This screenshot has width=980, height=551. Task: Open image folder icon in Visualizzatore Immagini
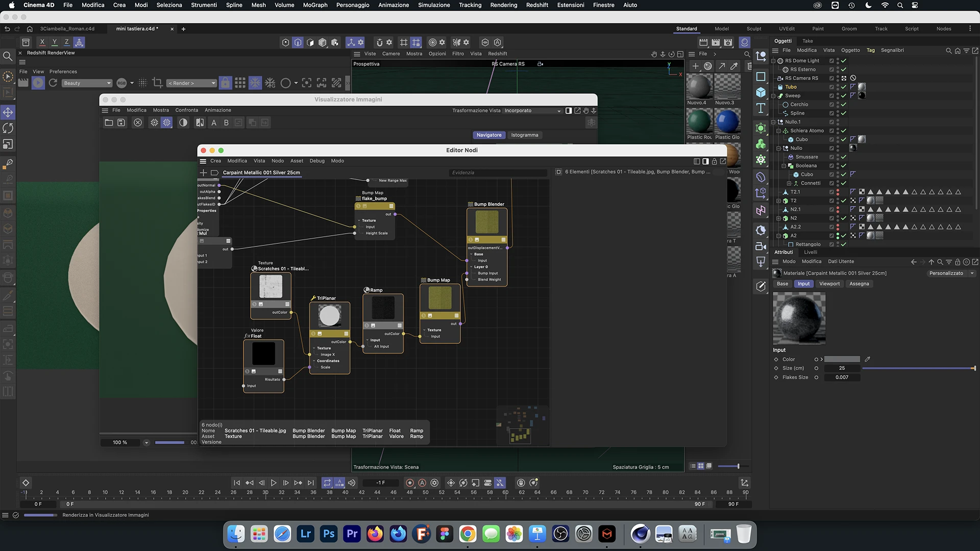[x=109, y=122]
